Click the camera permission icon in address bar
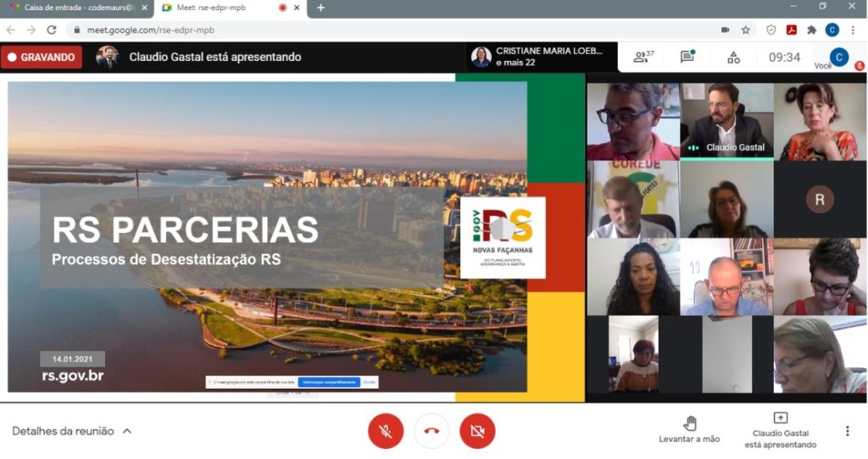Screen dimensions: 868x459 click(x=726, y=30)
